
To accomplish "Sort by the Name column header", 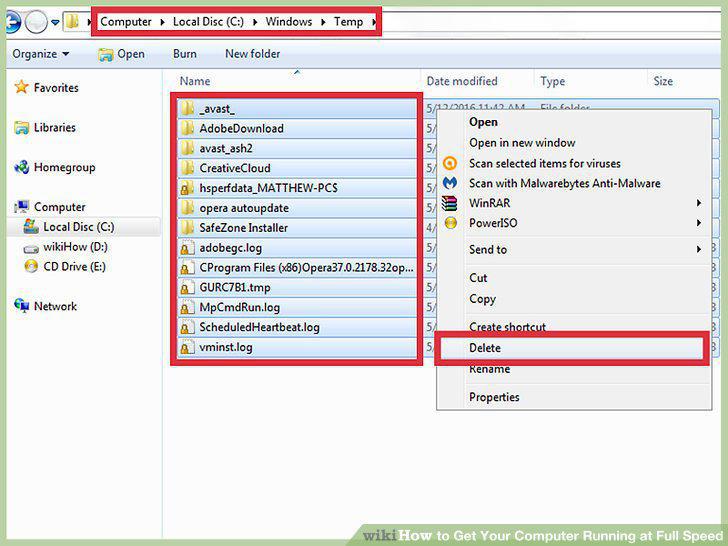I will (x=195, y=81).
